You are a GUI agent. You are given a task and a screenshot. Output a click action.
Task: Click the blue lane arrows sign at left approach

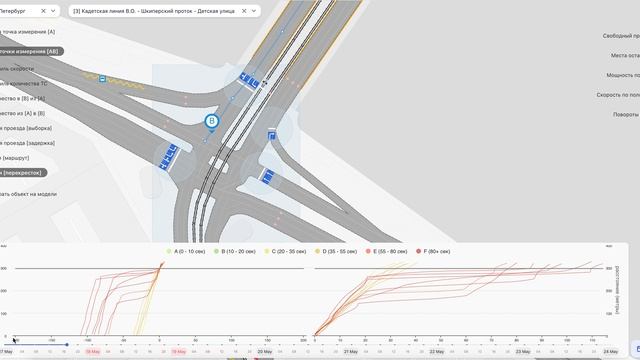[x=169, y=157]
